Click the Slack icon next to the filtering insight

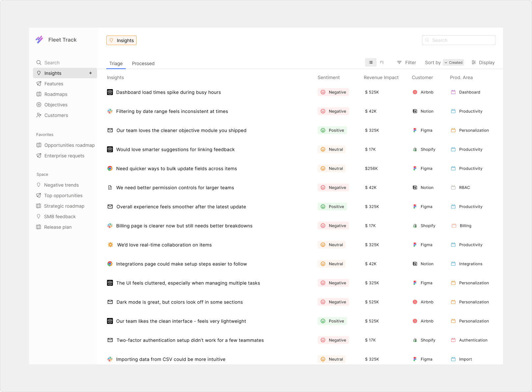(110, 111)
